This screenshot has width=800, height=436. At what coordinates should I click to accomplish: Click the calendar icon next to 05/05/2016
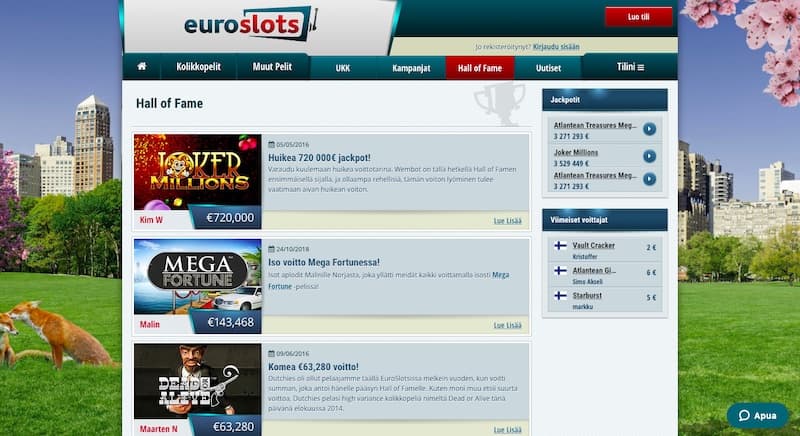click(271, 145)
